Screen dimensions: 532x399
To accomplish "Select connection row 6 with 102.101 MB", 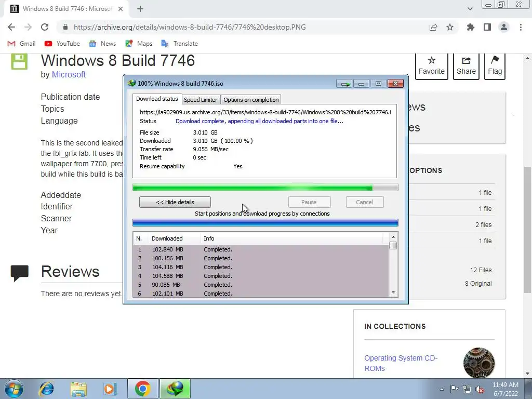I will click(x=261, y=294).
